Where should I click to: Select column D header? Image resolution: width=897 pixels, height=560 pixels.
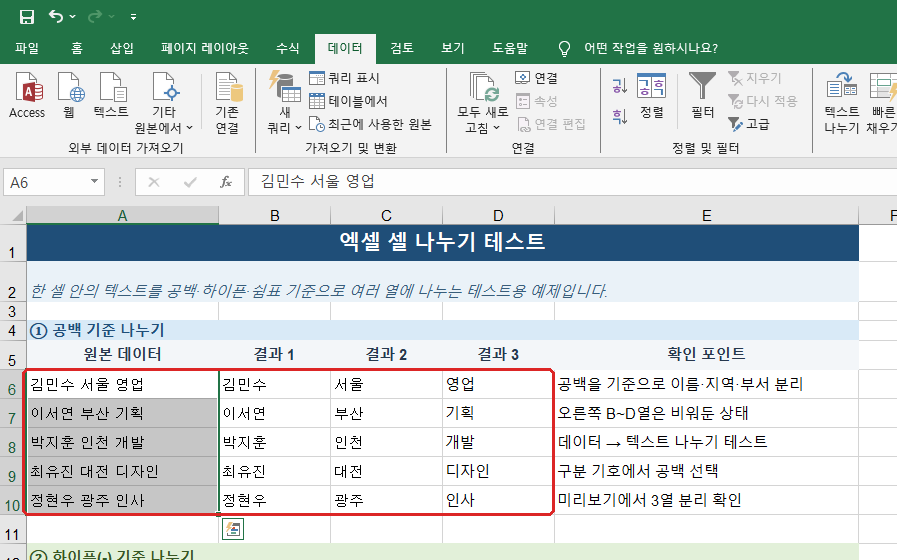(x=498, y=216)
